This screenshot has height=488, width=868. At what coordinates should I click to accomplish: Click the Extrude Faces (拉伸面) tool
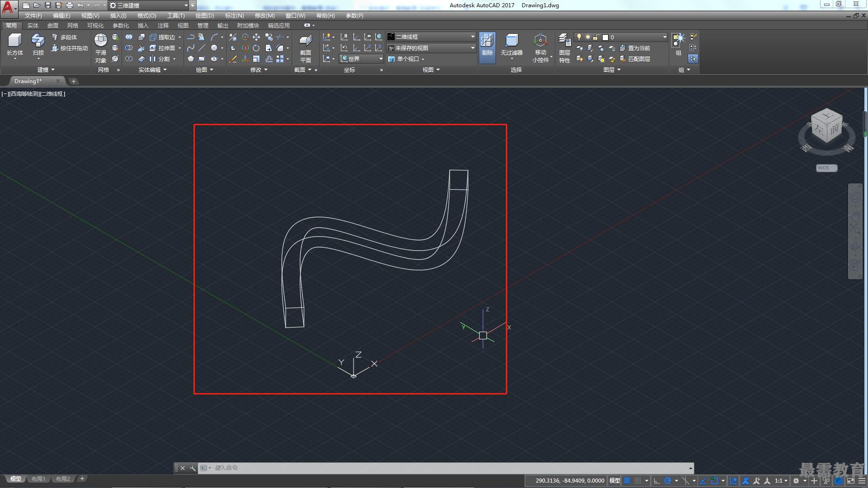[163, 48]
